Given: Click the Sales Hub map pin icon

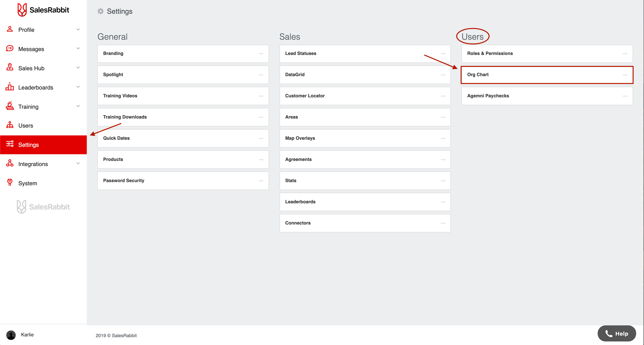Looking at the screenshot, I should [10, 67].
